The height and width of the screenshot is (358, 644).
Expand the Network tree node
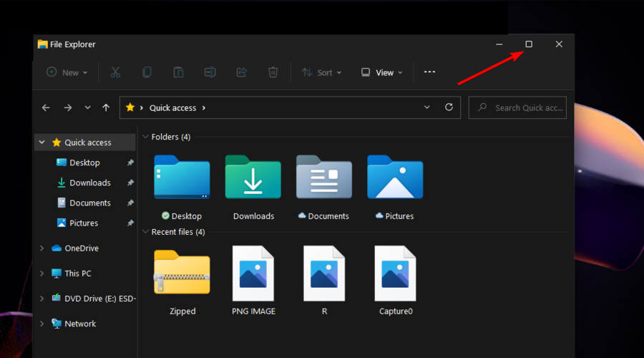click(x=42, y=324)
